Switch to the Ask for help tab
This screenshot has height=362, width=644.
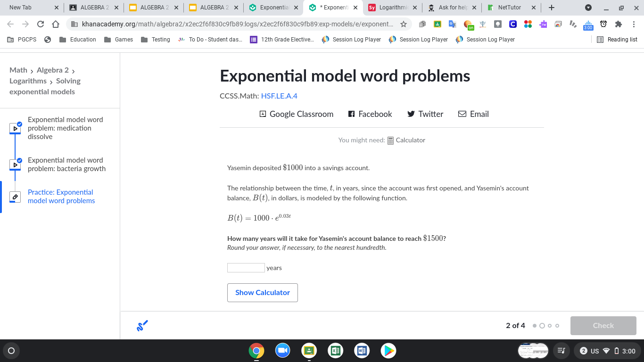point(452,8)
